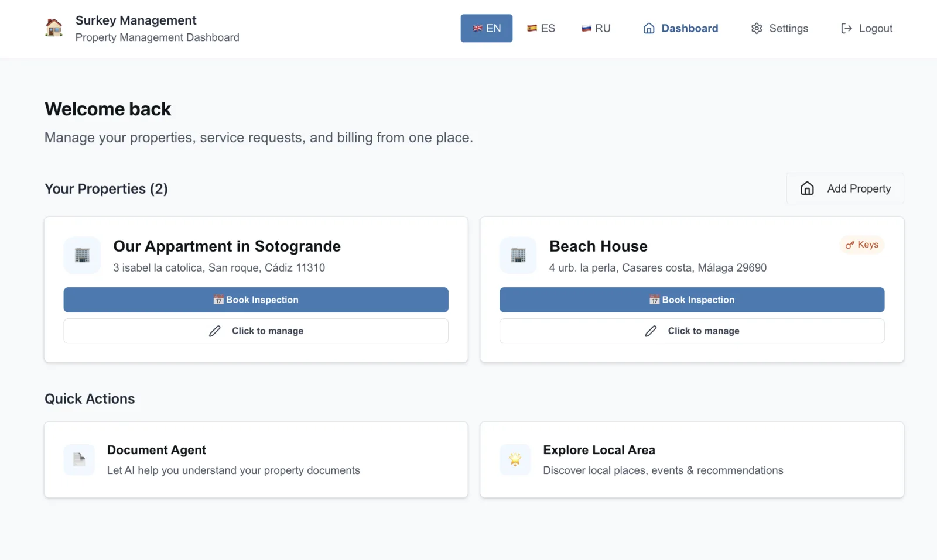
Task: Click the Document Agent page icon
Action: 79,459
